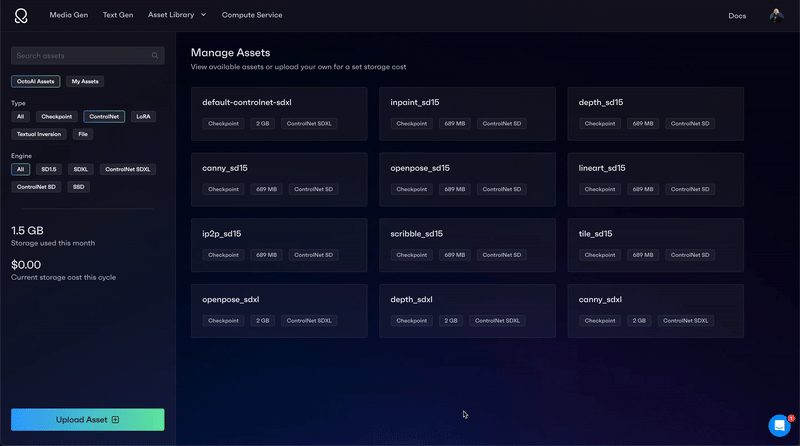Image resolution: width=800 pixels, height=446 pixels.
Task: Toggle the ControlNet type filter
Action: pyautogui.click(x=104, y=117)
